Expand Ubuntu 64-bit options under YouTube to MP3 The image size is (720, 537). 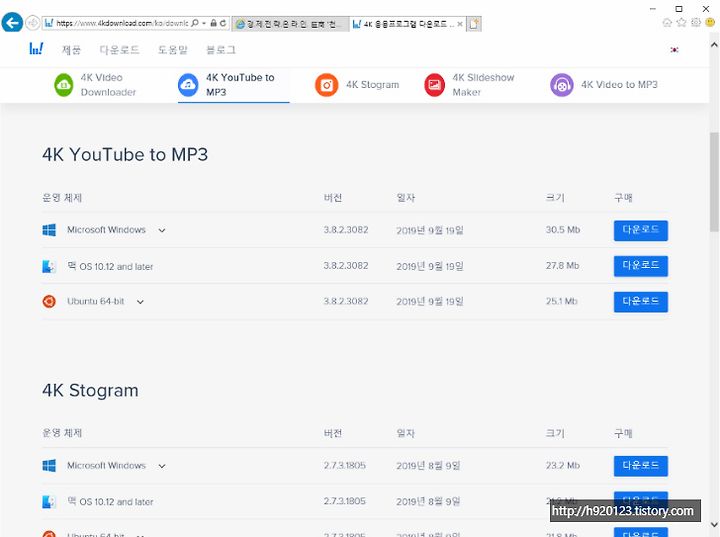click(x=140, y=302)
